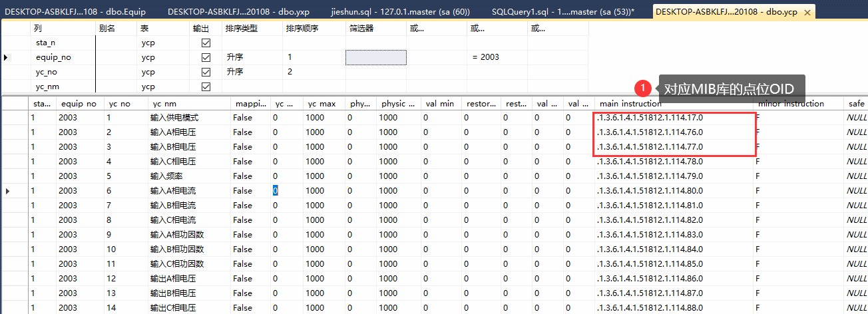This screenshot has height=314, width=868.
Task: Open sort type dropdown for equip_no
Action: tap(252, 57)
